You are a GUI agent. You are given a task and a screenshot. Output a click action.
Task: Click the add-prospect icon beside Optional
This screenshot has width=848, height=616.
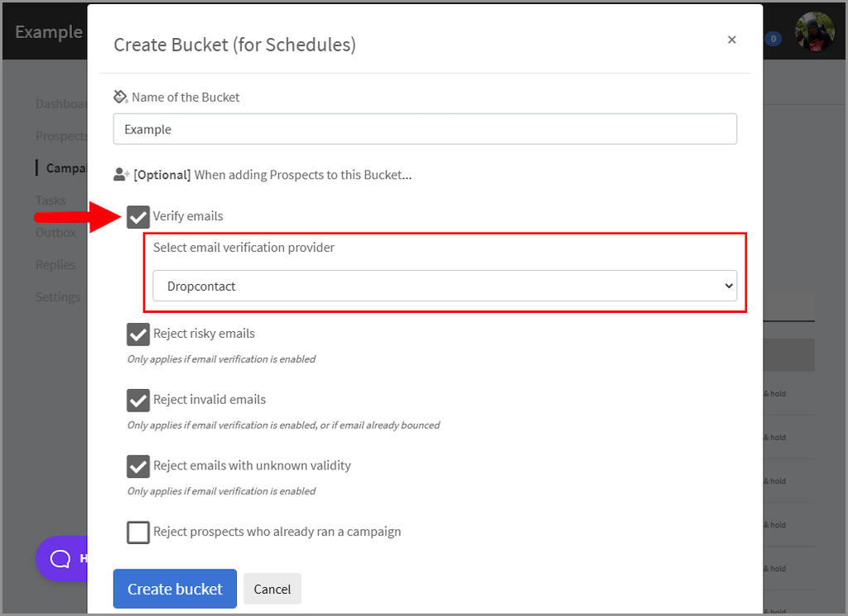(x=122, y=175)
